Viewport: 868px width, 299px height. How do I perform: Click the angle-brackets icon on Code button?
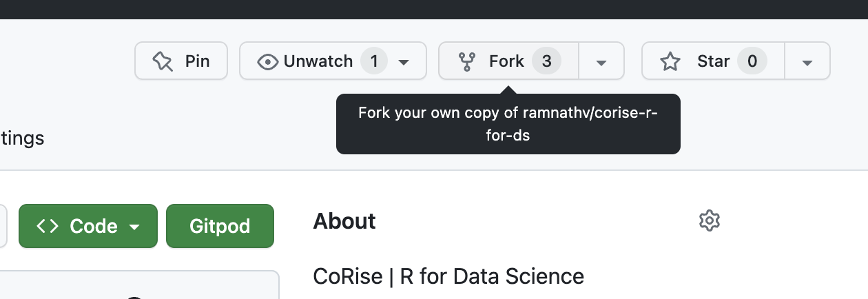click(x=48, y=226)
